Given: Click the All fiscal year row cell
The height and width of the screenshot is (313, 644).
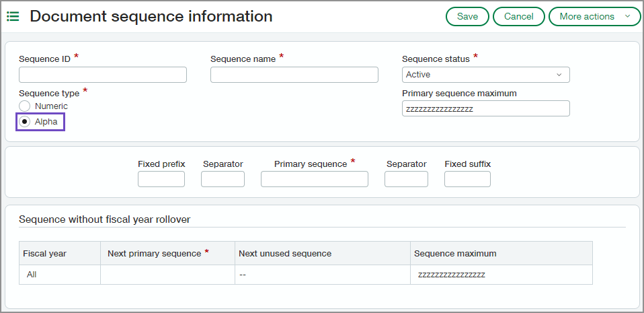Looking at the screenshot, I should point(32,275).
